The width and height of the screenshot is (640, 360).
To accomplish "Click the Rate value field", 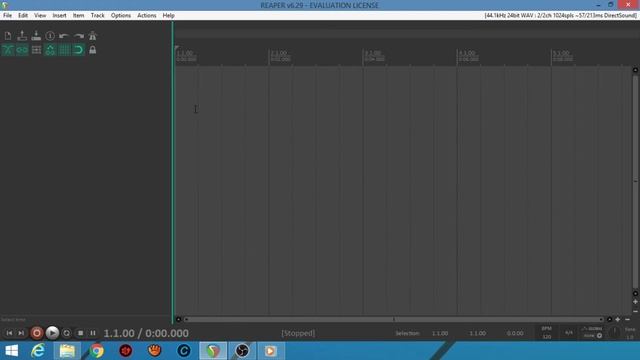I will click(x=630, y=336).
